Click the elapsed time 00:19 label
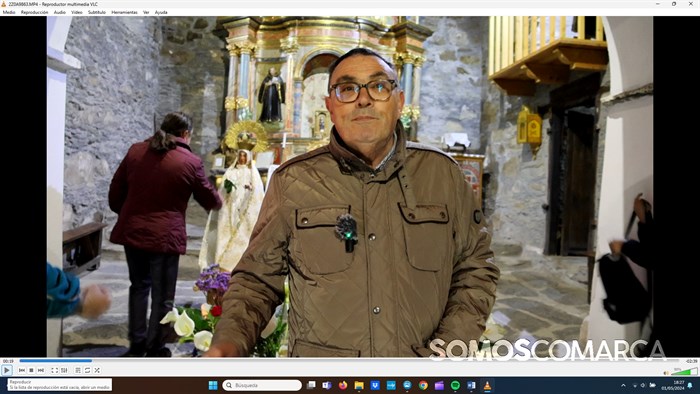700x394 pixels. tap(8, 361)
